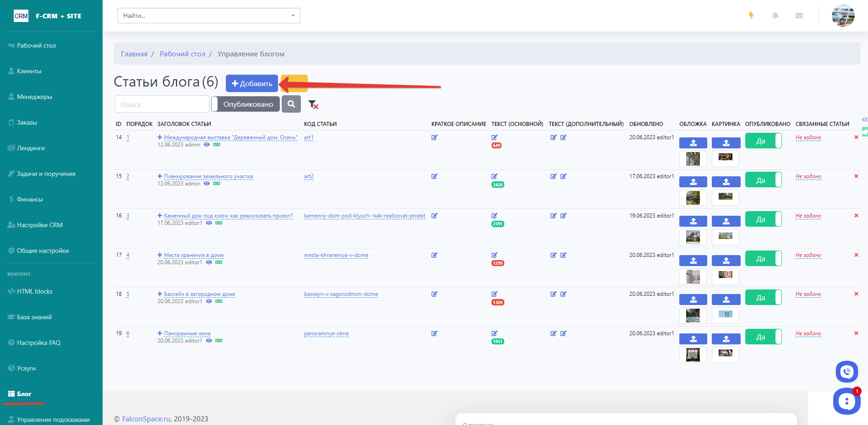The width and height of the screenshot is (868, 425).
Task: Expand the 'Международная выставка' article row with plus
Action: (160, 137)
